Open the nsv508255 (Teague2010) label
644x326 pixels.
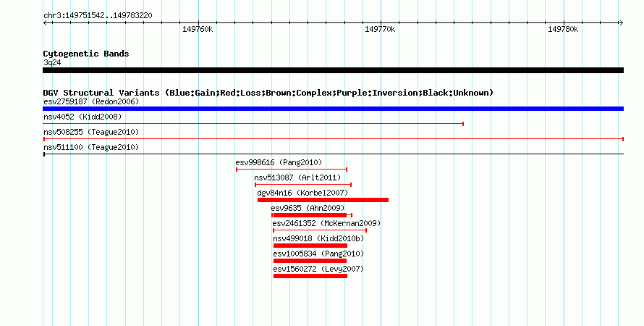(x=91, y=132)
